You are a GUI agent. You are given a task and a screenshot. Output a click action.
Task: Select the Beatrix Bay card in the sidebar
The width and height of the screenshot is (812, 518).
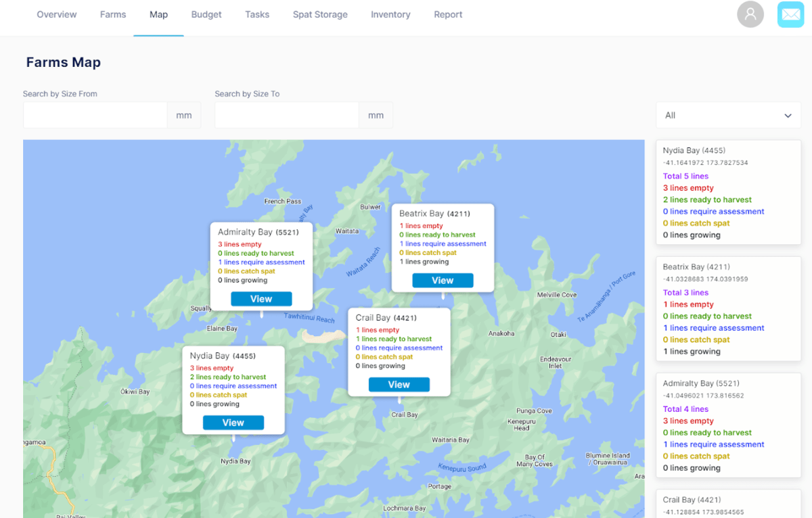point(728,308)
